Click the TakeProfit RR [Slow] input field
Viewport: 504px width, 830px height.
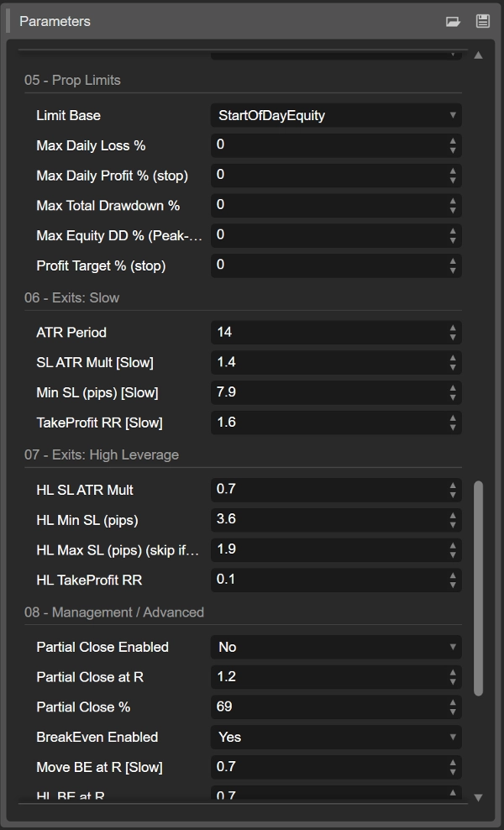[x=328, y=423]
